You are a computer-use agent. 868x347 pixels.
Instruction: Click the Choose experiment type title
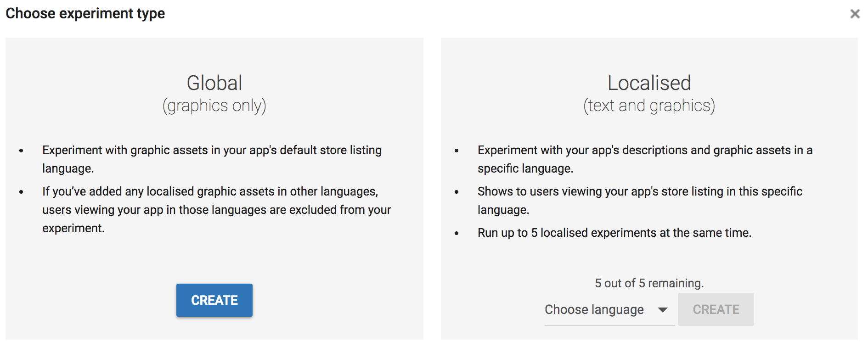click(85, 14)
